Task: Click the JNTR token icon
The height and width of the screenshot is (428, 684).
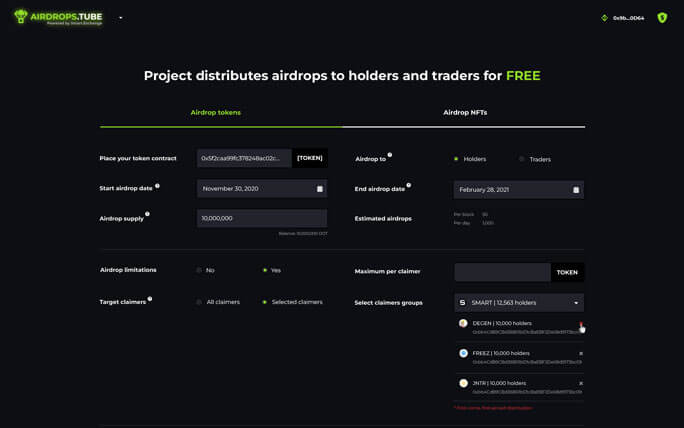Action: coord(463,383)
